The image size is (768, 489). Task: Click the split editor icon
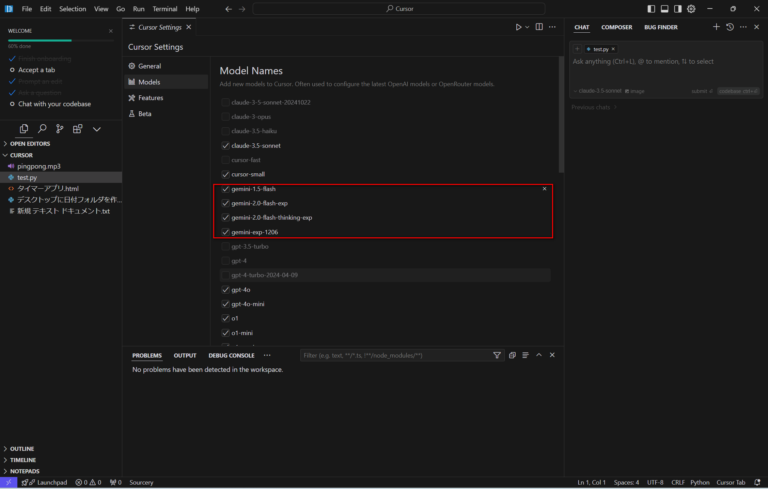(x=539, y=27)
